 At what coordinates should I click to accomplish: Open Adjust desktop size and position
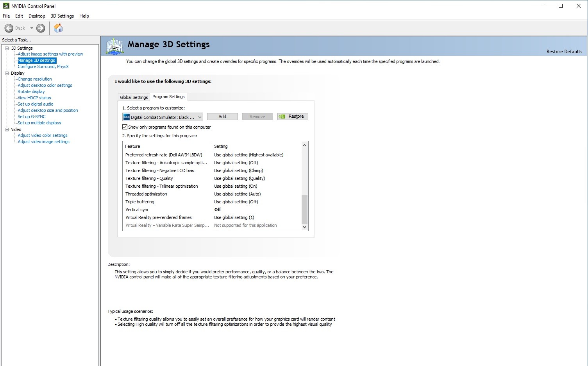point(48,110)
